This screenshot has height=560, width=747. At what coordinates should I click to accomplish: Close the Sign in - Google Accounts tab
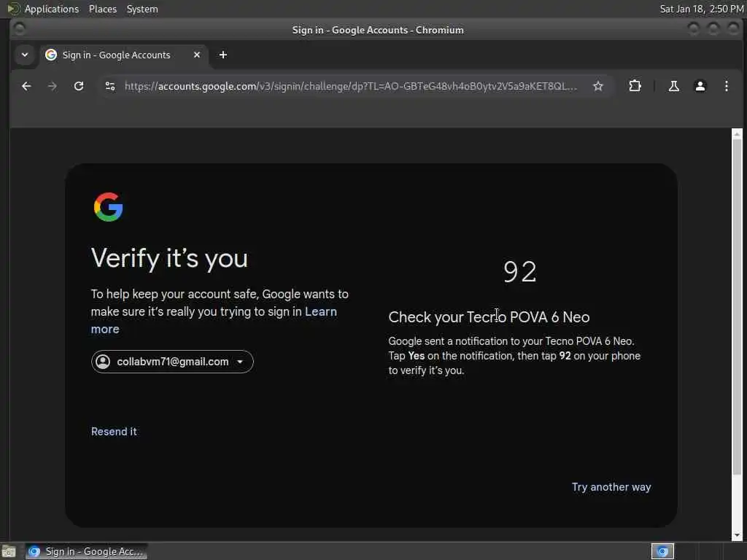pyautogui.click(x=197, y=55)
